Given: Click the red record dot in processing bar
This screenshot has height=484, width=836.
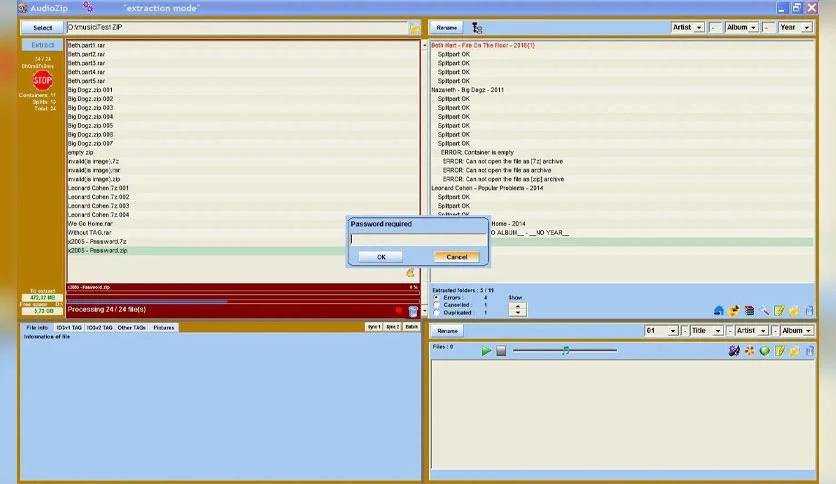Looking at the screenshot, I should [x=399, y=310].
